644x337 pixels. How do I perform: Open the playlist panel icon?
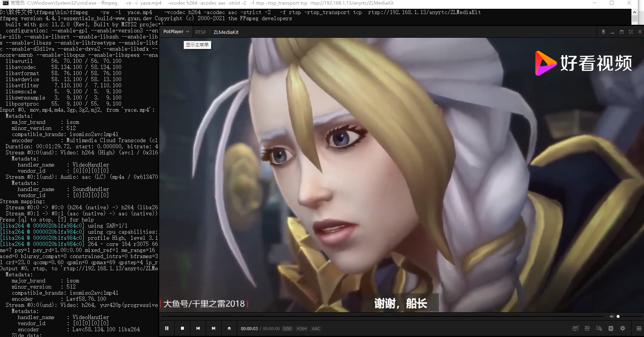click(611, 328)
